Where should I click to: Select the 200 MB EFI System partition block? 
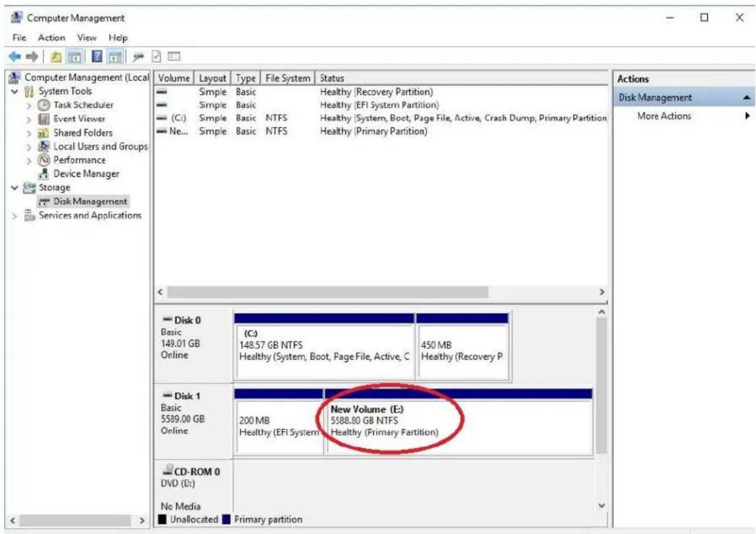click(279, 422)
